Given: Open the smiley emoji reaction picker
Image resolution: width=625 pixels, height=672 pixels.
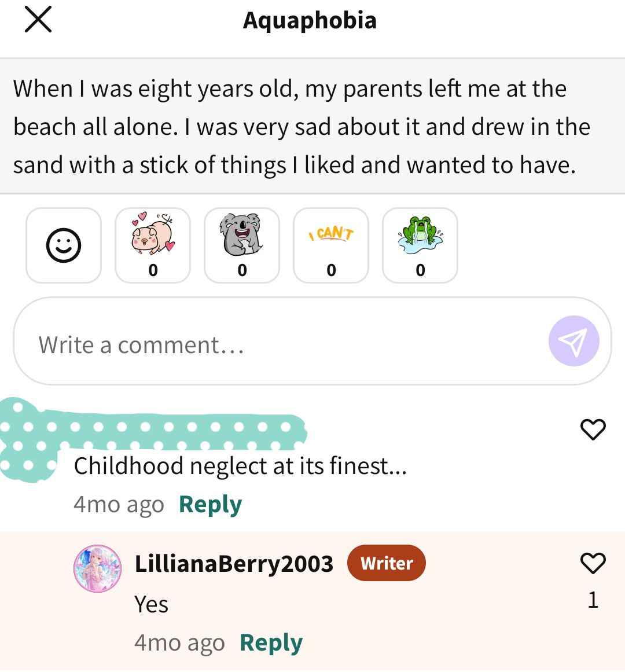Looking at the screenshot, I should (x=64, y=245).
